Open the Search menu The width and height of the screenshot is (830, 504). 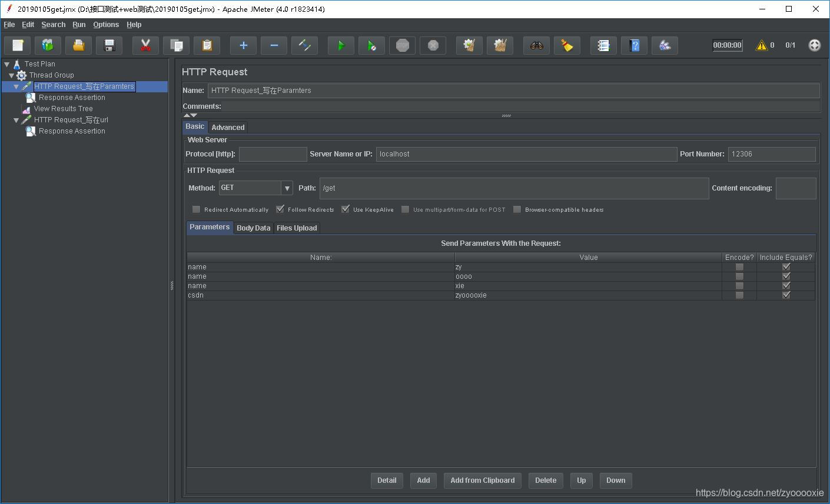[x=54, y=25]
